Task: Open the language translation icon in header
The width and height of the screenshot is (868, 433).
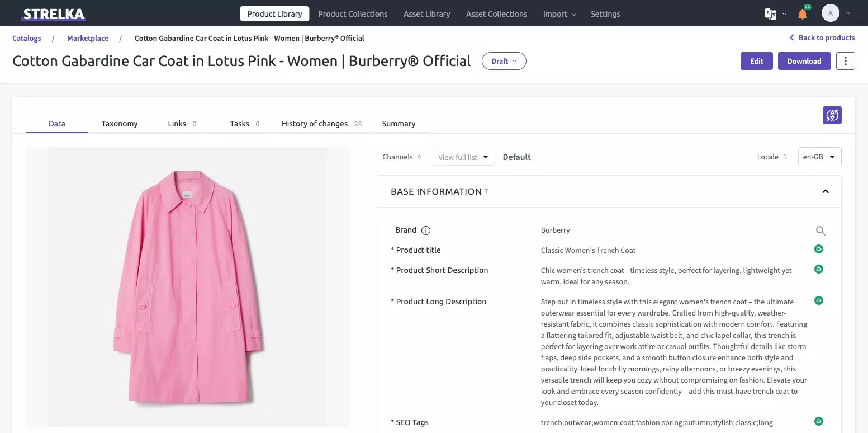Action: coord(771,14)
